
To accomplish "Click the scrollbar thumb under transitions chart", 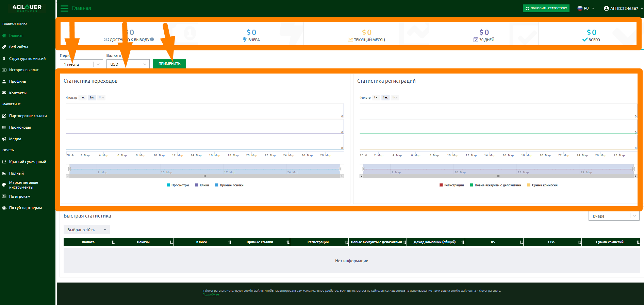I will (205, 176).
